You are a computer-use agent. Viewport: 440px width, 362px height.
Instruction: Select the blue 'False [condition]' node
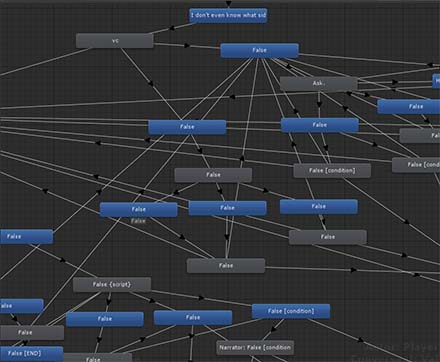pyautogui.click(x=291, y=311)
